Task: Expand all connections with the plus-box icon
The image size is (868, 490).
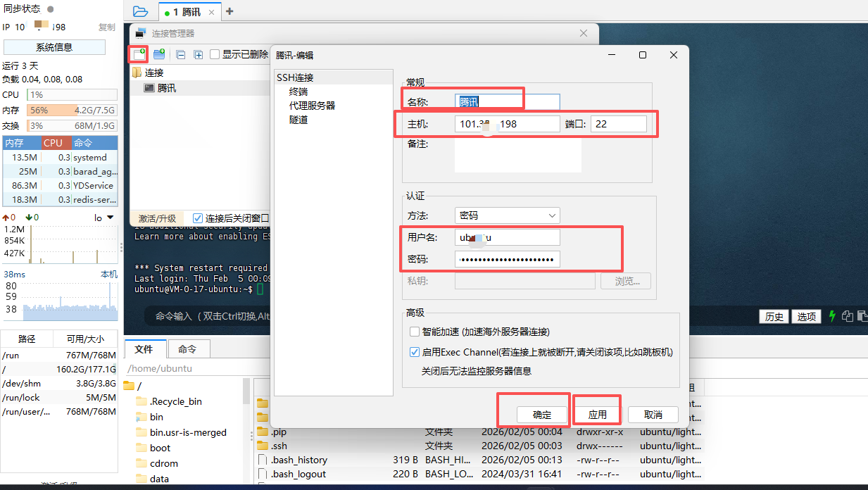Action: click(199, 54)
